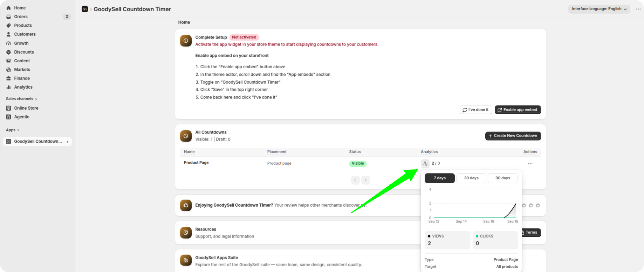Click the VIEWS metric card
Screen dimensions: 644x275
coord(447,240)
